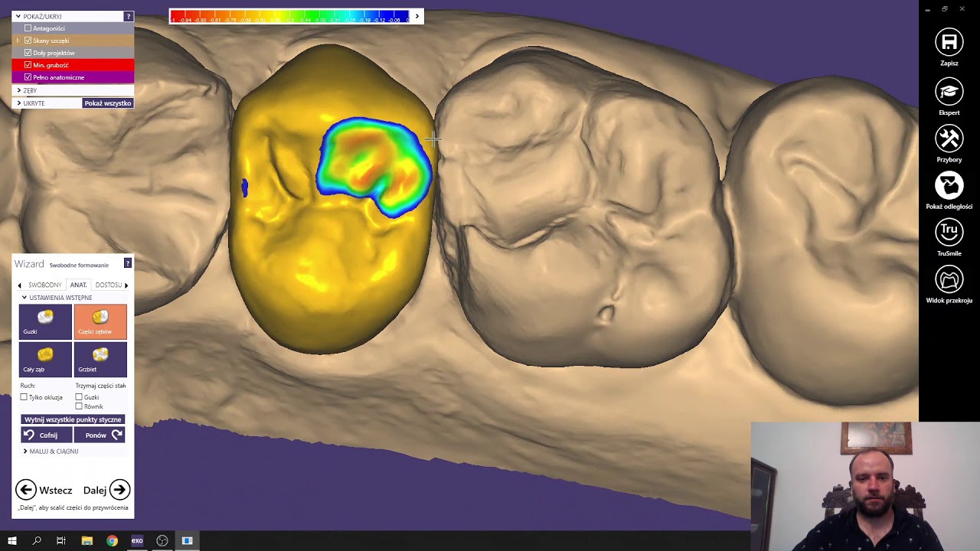Collapse the POKAŻ/UKRYJ section

coord(18,16)
